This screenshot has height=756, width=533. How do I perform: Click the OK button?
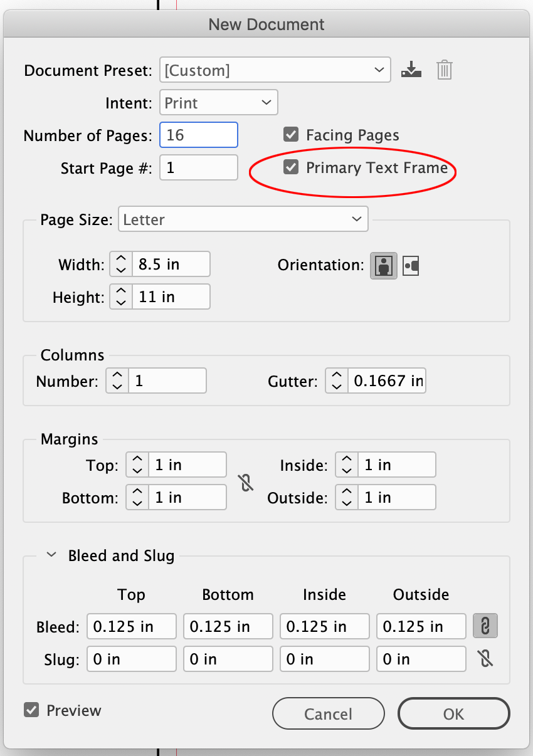[x=453, y=713]
